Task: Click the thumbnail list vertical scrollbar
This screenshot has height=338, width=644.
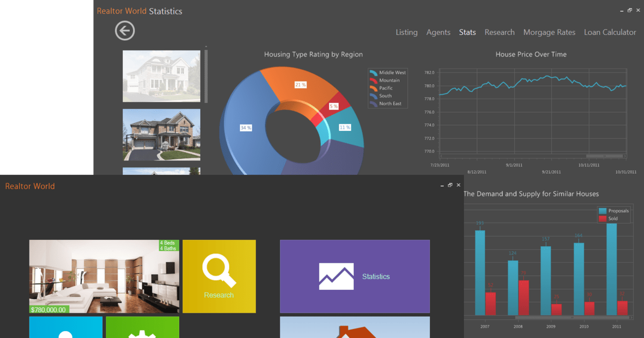Action: (207, 76)
